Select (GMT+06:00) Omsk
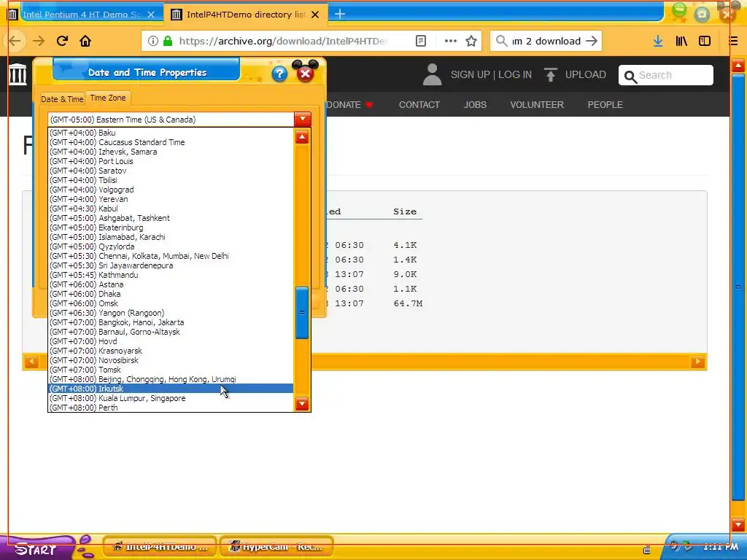Screen dimensions: 747x560 click(171, 303)
